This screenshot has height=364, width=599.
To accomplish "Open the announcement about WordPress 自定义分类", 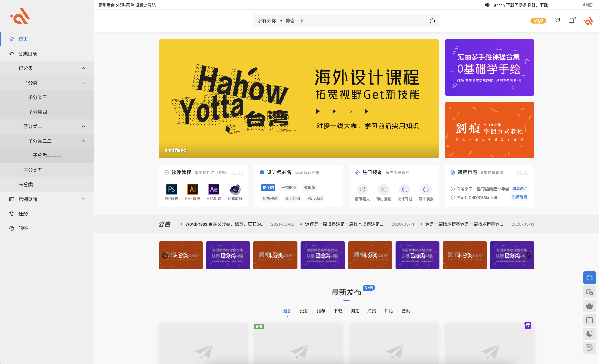I will point(225,224).
